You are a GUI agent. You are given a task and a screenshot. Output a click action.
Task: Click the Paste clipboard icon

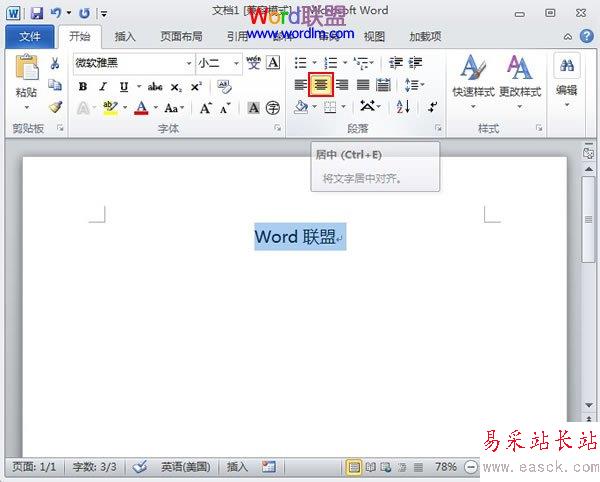26,67
